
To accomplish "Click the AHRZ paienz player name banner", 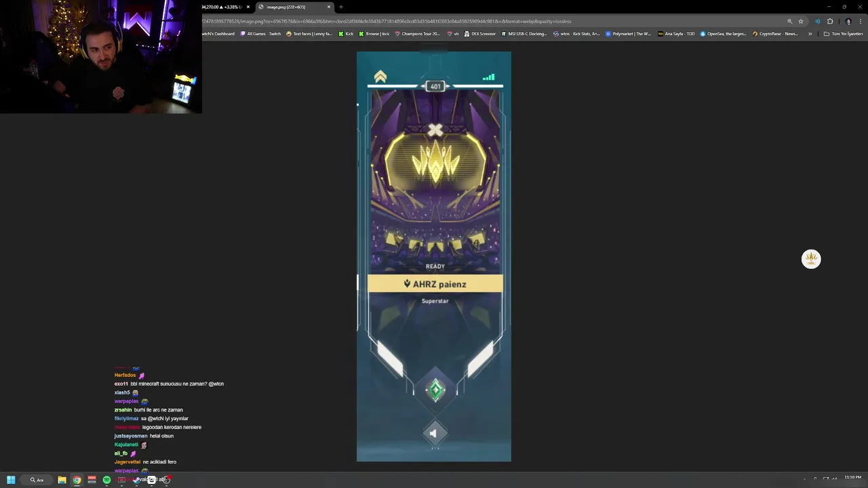I will (435, 284).
